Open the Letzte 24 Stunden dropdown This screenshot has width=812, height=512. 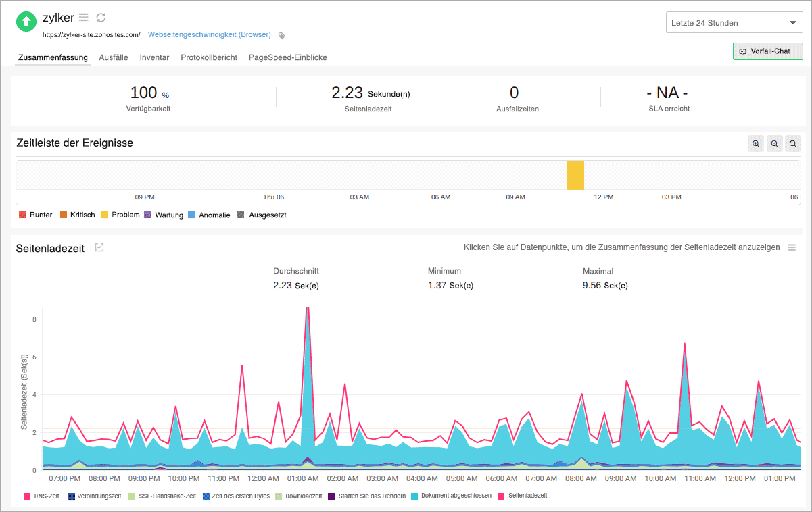click(x=734, y=23)
